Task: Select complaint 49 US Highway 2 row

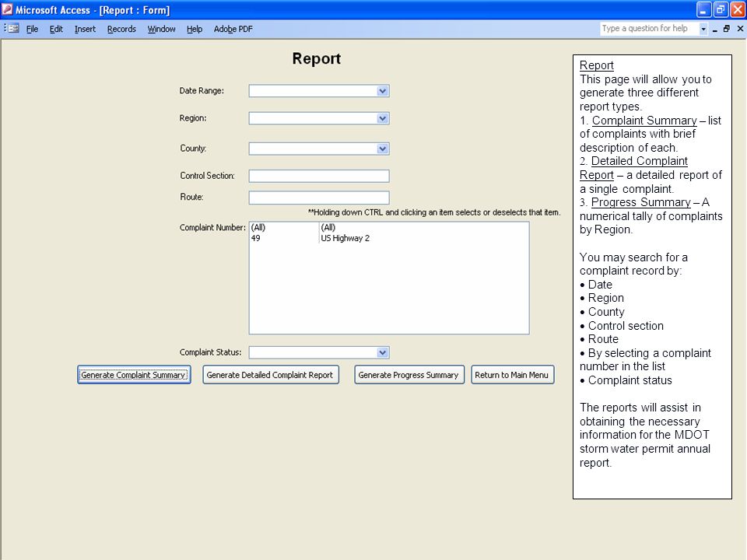Action: point(389,238)
